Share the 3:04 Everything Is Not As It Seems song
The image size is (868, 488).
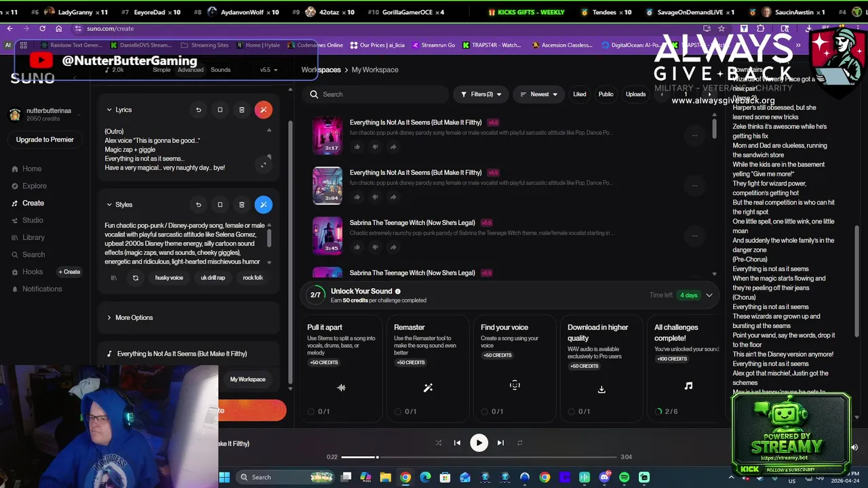393,197
